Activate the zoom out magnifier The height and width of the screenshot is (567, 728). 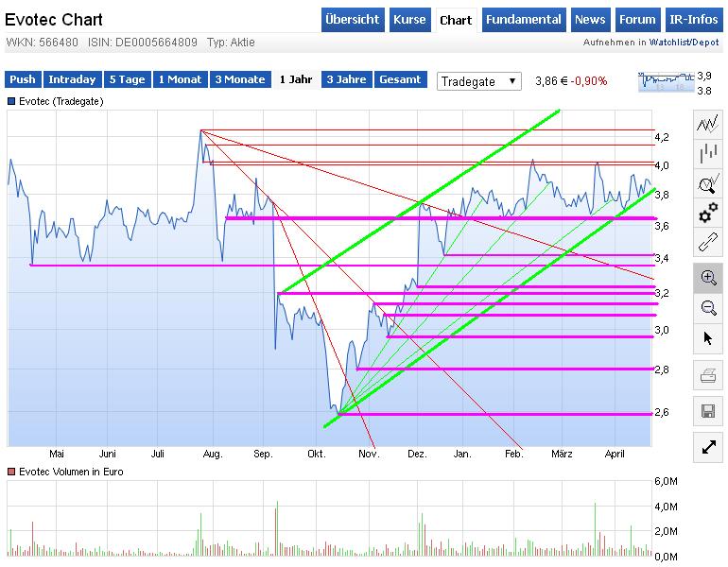pyautogui.click(x=708, y=308)
